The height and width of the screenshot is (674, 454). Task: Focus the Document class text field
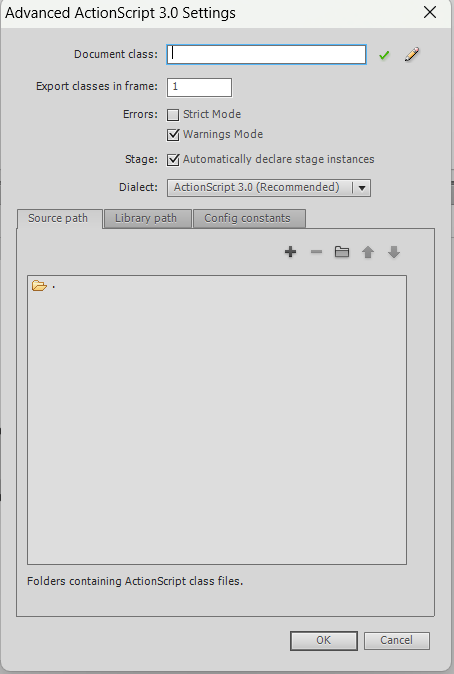[267, 55]
